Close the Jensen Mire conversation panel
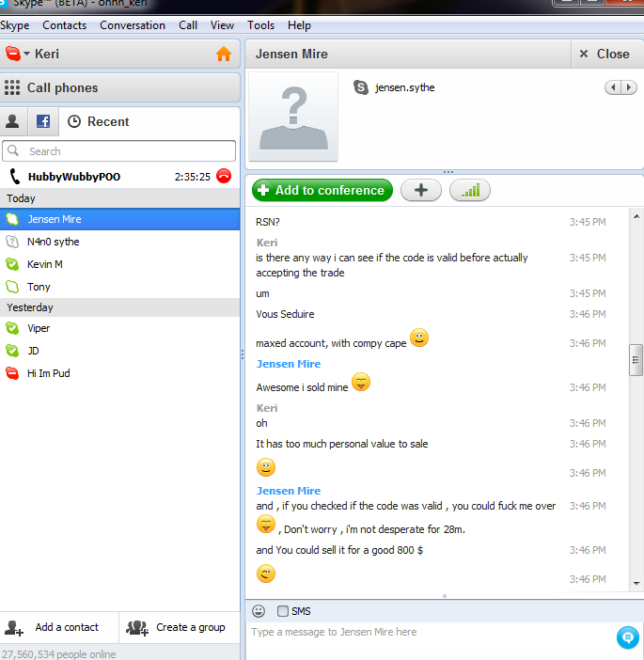The height and width of the screenshot is (660, 644). click(607, 54)
